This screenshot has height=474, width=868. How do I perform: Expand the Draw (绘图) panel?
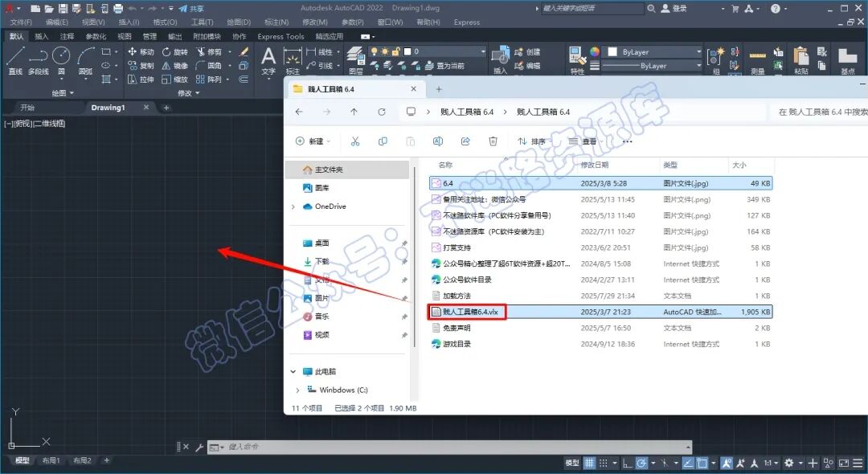63,93
